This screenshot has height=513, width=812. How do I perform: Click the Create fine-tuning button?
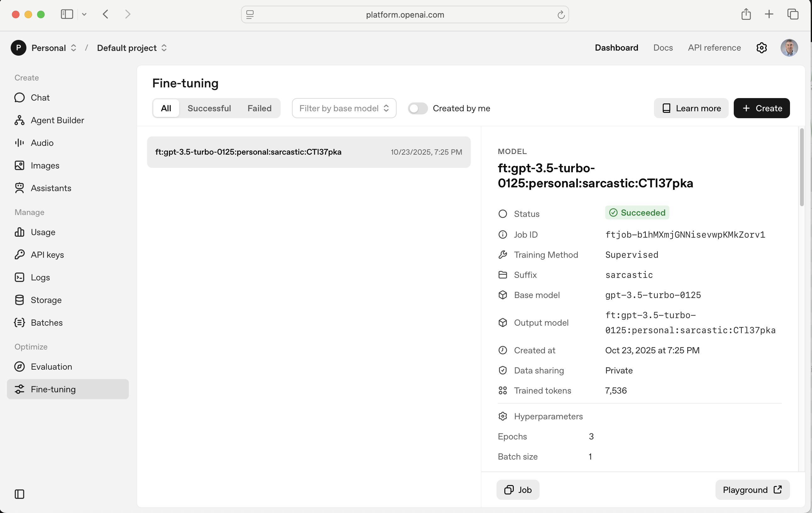(761, 108)
